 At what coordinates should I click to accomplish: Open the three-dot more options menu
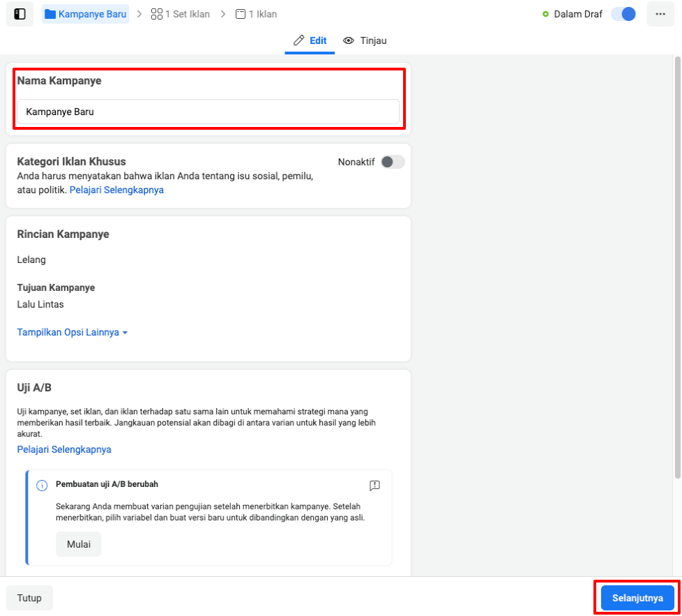point(660,14)
